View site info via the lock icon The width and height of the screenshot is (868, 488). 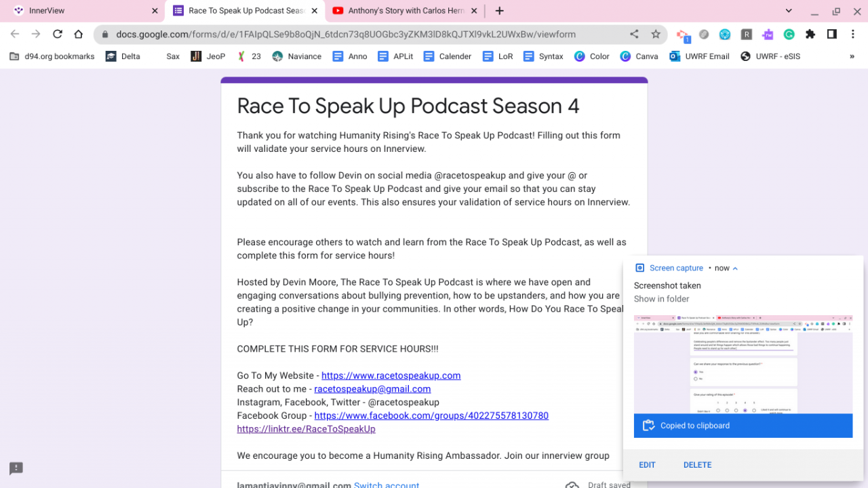(x=105, y=35)
